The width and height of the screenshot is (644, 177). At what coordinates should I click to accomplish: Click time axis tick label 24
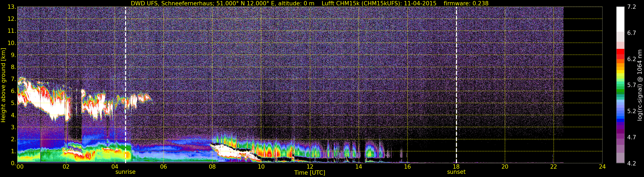[602, 167]
